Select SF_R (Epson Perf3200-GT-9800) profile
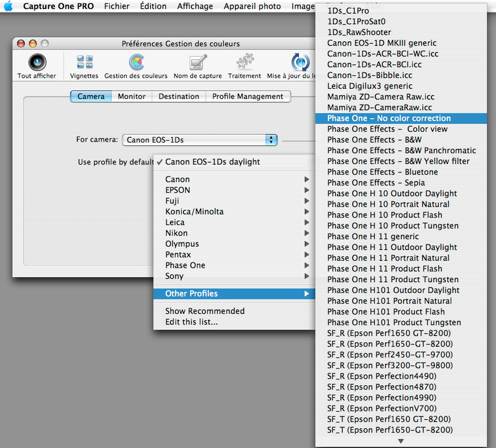The width and height of the screenshot is (496, 448). 401,365
